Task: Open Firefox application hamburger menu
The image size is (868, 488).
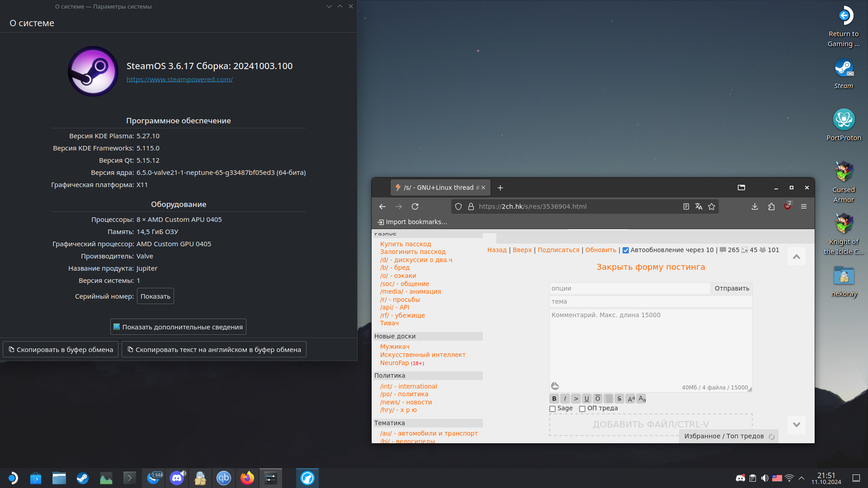Action: (804, 206)
